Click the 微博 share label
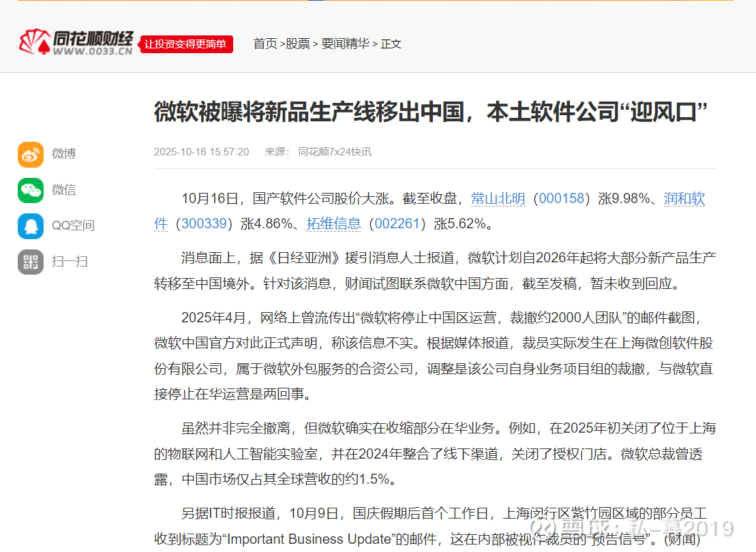Image resolution: width=756 pixels, height=552 pixels. click(63, 154)
